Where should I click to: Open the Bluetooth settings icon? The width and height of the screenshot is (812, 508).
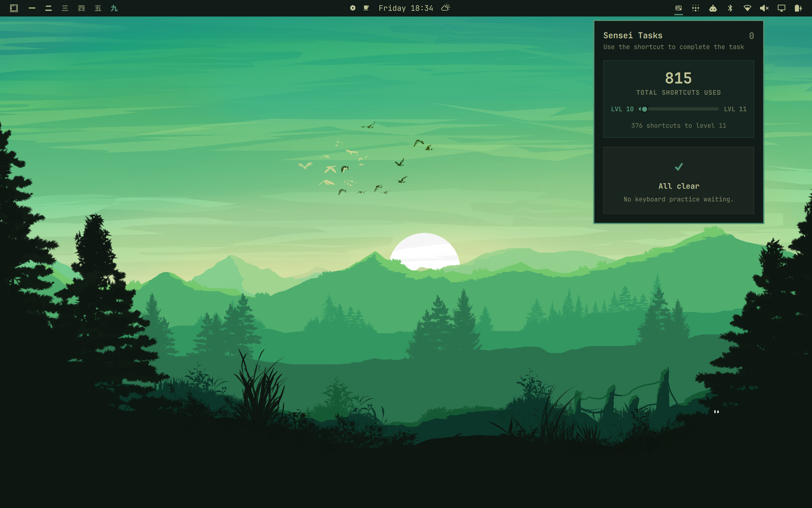tap(730, 8)
